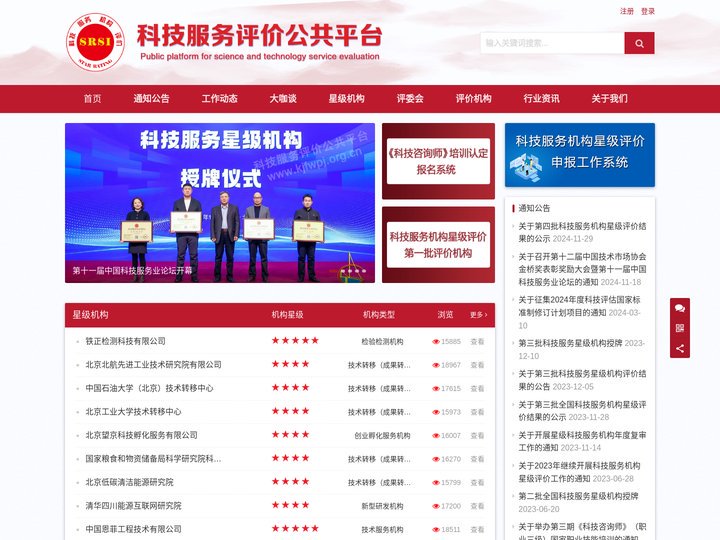Click the 第十一届中国科技服务业论坛开幕 caption
Image resolution: width=720 pixels, height=540 pixels.
tap(132, 270)
